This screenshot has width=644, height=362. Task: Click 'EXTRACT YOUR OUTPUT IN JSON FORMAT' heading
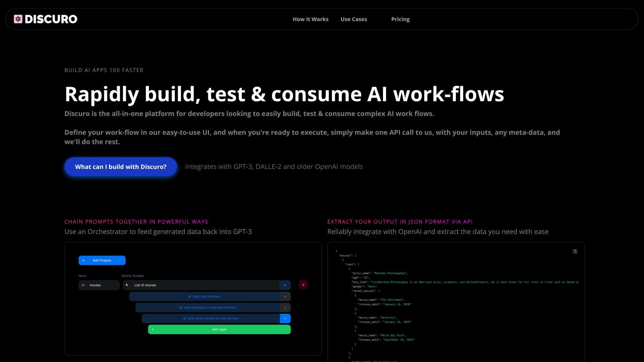[400, 222]
